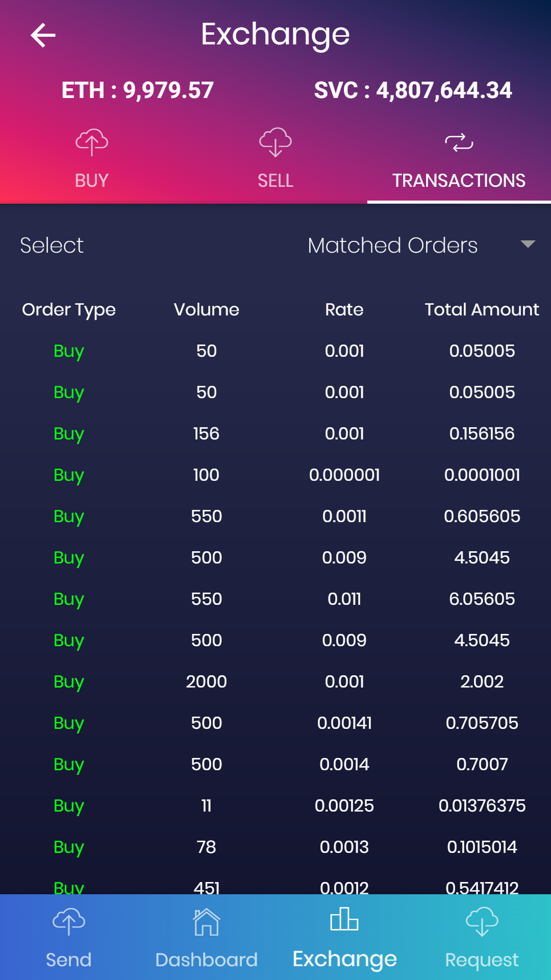Select order with rate 0.000001
551x980 pixels.
click(x=344, y=475)
